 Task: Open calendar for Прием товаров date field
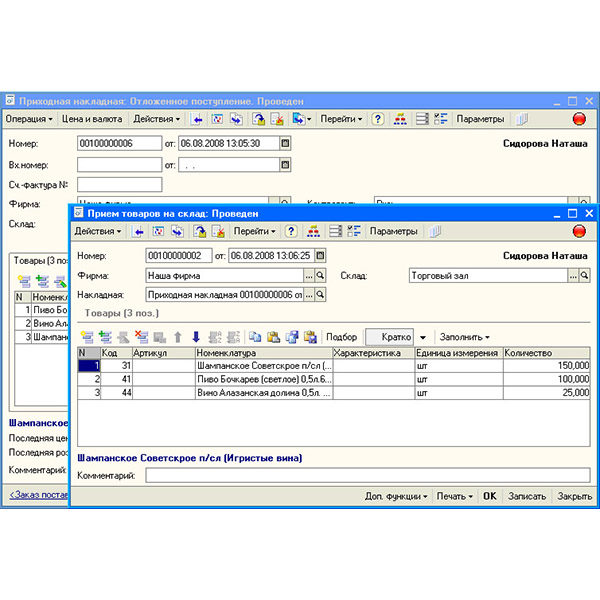coord(321,255)
